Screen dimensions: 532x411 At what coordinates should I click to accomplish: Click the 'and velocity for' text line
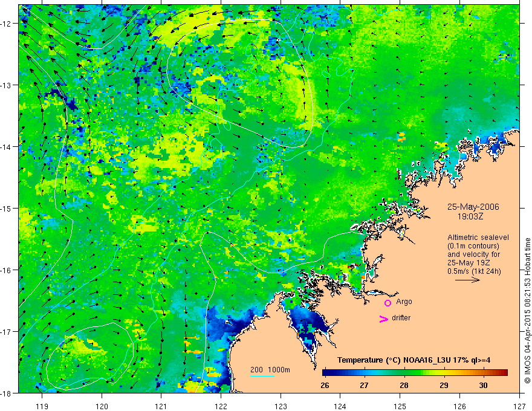click(473, 254)
